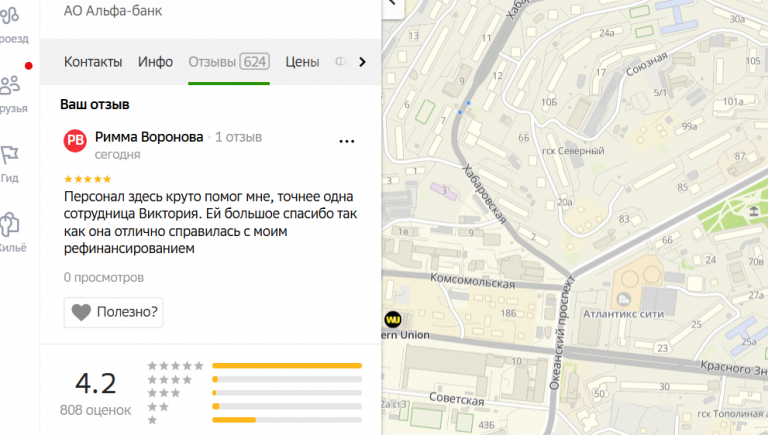Click the 'гск Северный' label on the map
This screenshot has width=768, height=435.
click(x=573, y=151)
